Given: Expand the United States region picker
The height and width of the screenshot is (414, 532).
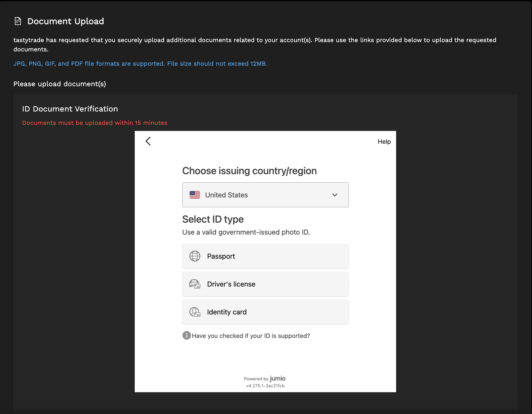Looking at the screenshot, I should coord(265,195).
